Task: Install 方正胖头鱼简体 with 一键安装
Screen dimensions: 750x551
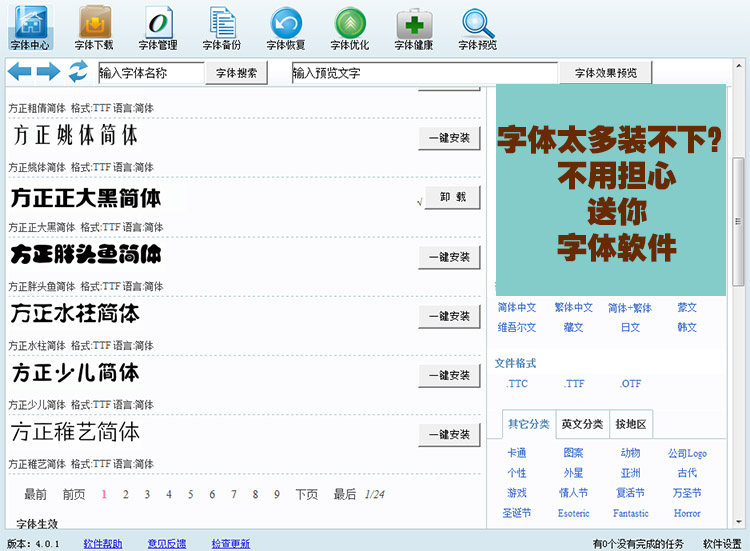Action: tap(449, 257)
